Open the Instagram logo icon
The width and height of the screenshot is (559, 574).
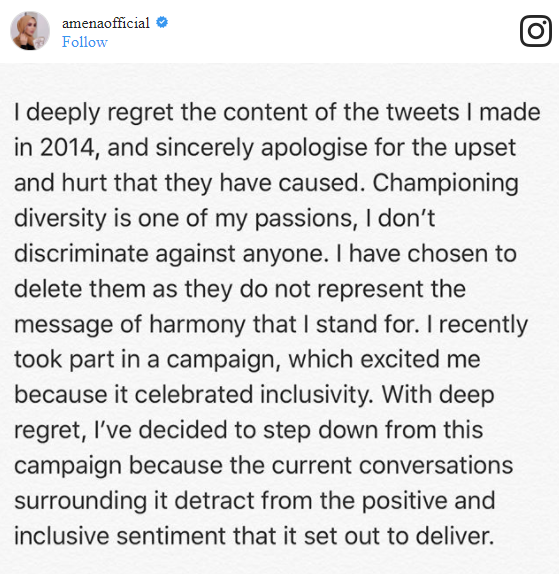(x=536, y=31)
